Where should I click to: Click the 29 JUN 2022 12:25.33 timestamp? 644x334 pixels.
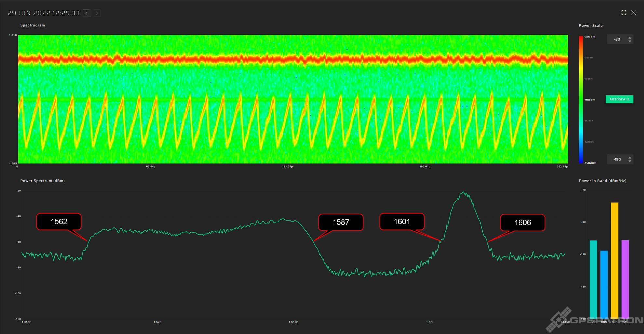(44, 13)
